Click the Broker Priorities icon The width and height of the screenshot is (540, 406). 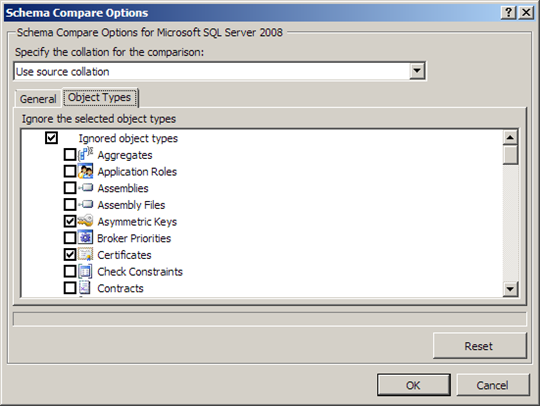(x=85, y=238)
